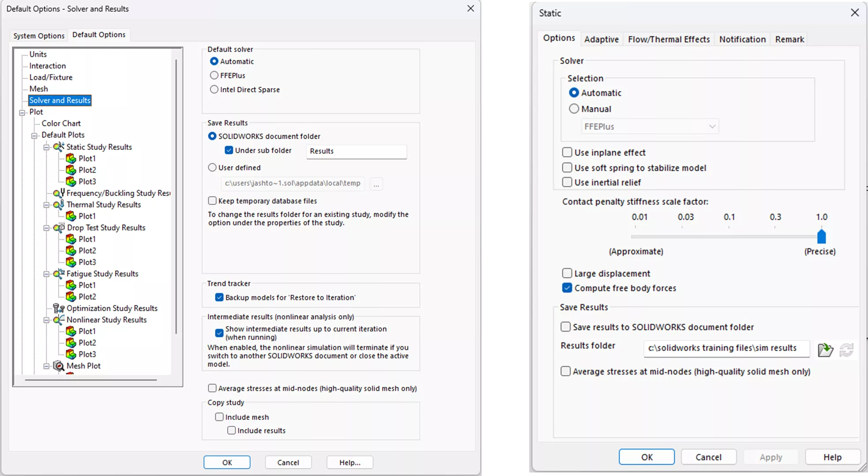The image size is (868, 476).
Task: Open the System Options tab
Action: tap(39, 36)
